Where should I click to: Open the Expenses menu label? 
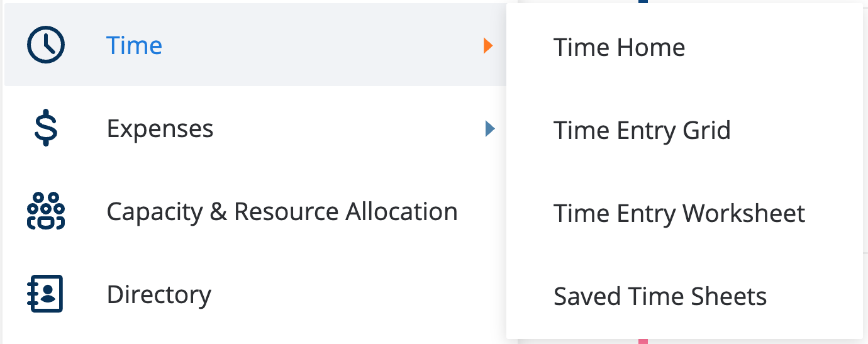(160, 129)
